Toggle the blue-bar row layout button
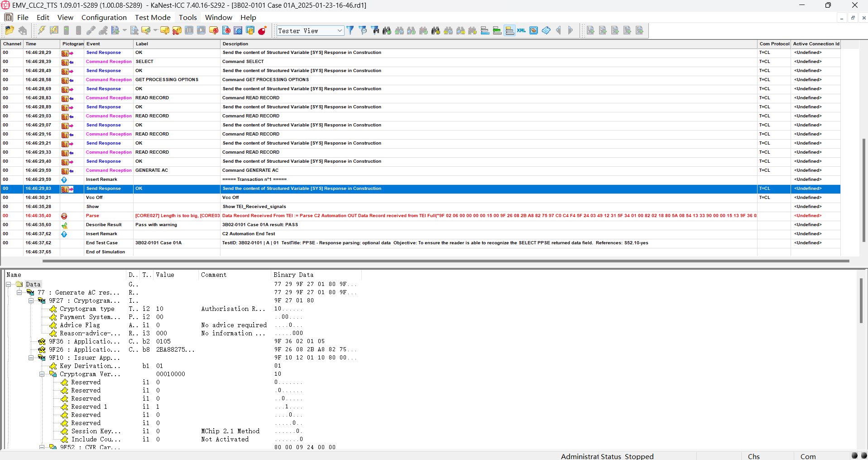 coord(485,30)
